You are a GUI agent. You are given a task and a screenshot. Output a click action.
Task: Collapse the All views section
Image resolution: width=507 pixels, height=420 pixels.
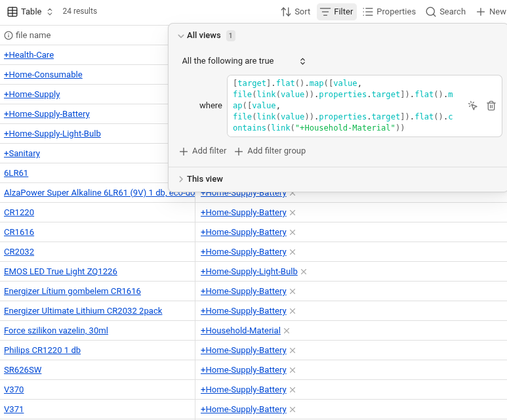[181, 36]
